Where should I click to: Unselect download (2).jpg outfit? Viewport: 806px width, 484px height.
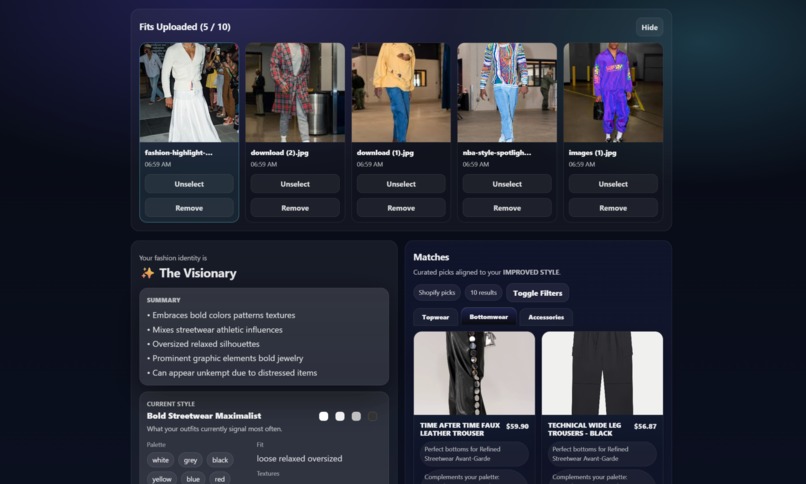[x=295, y=184]
